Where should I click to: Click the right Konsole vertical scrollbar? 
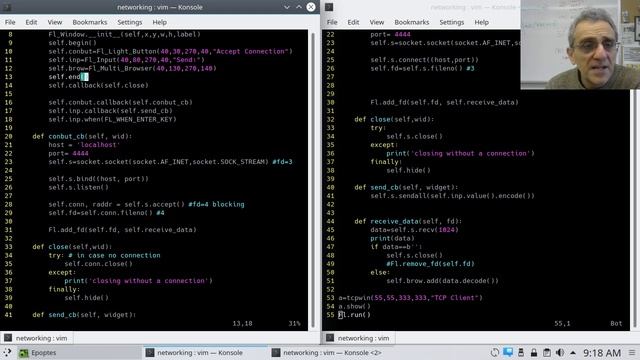(635, 208)
